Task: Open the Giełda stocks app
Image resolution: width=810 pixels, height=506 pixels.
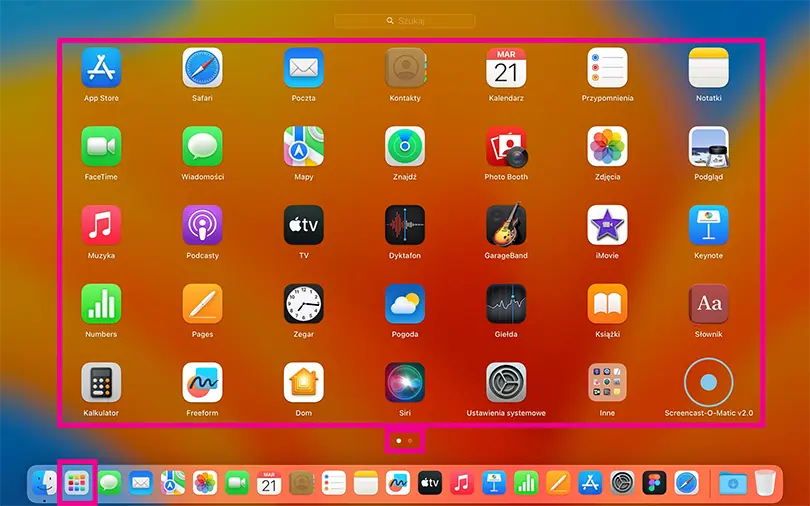Action: [506, 304]
